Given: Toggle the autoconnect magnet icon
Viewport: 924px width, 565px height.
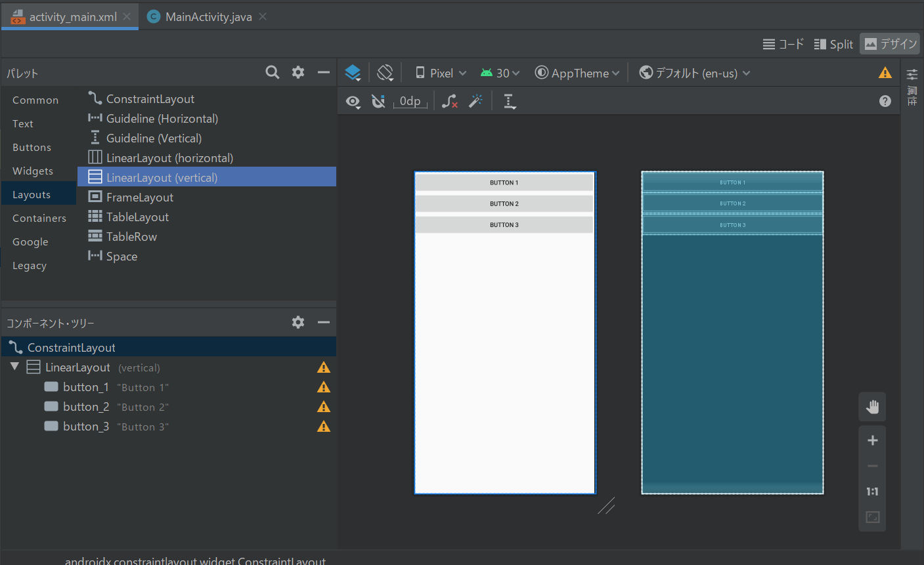Looking at the screenshot, I should pyautogui.click(x=378, y=101).
